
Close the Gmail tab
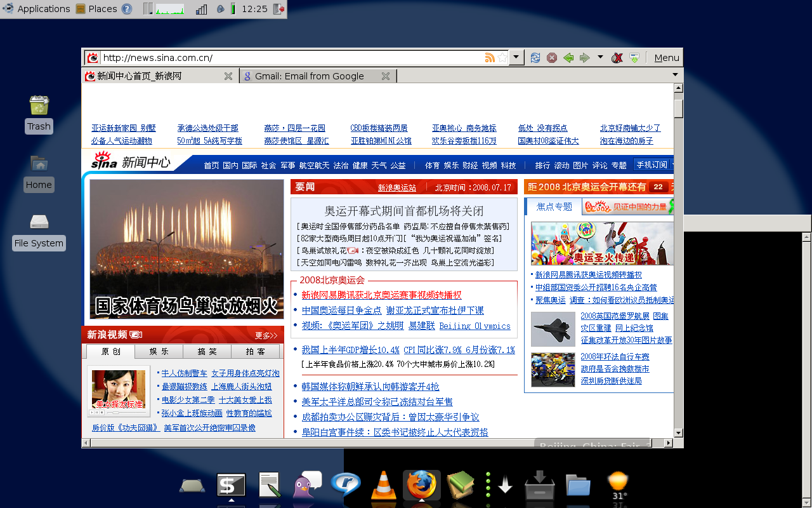[x=386, y=76]
